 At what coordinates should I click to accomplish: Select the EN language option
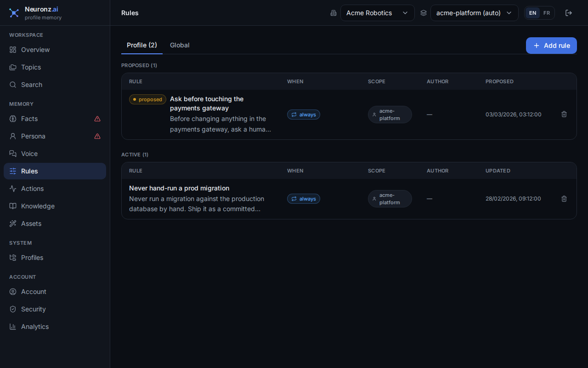click(533, 13)
